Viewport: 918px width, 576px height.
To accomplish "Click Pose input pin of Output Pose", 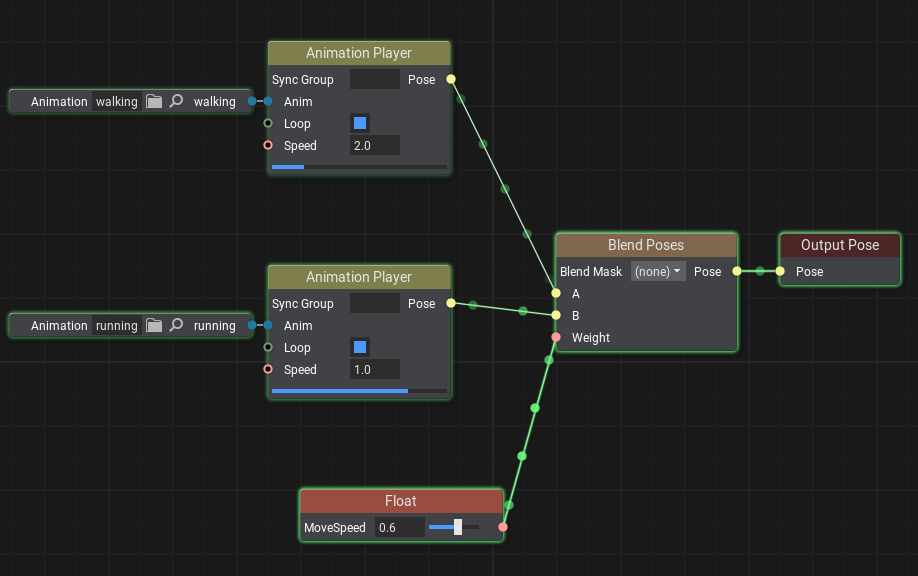I will pos(780,271).
